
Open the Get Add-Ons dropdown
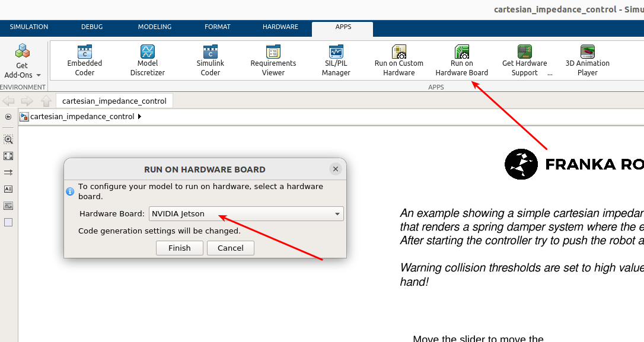coord(23,70)
